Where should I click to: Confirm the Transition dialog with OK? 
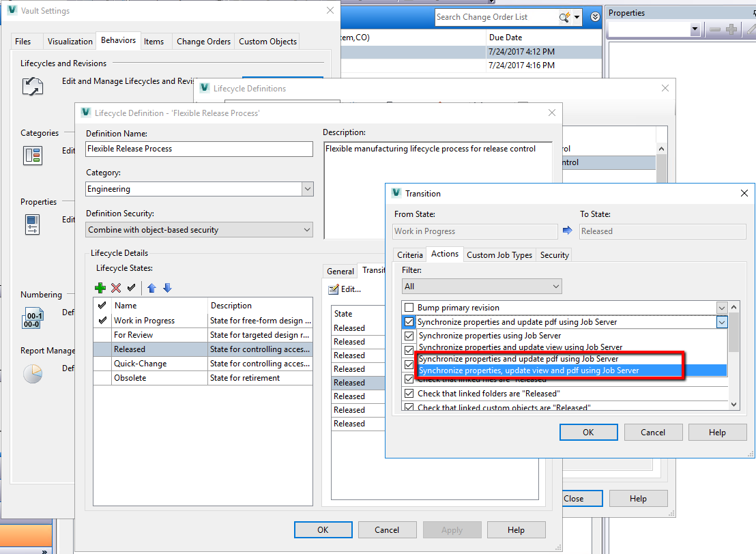click(588, 432)
